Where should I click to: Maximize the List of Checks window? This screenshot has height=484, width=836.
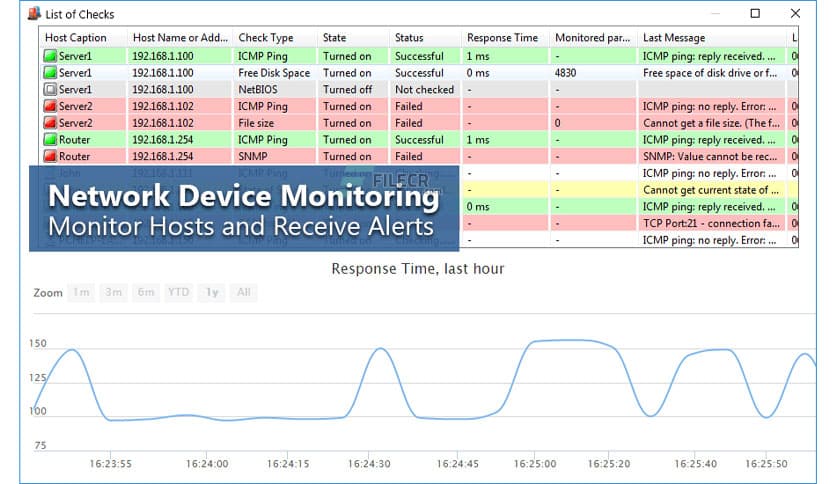(755, 13)
